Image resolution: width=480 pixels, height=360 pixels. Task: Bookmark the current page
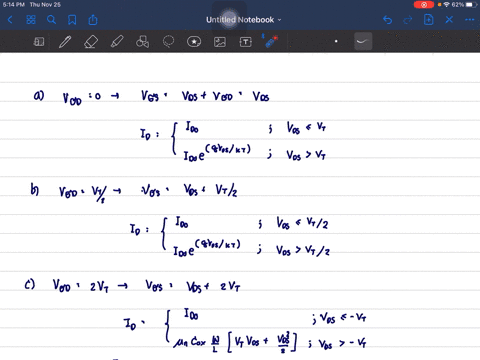click(72, 20)
